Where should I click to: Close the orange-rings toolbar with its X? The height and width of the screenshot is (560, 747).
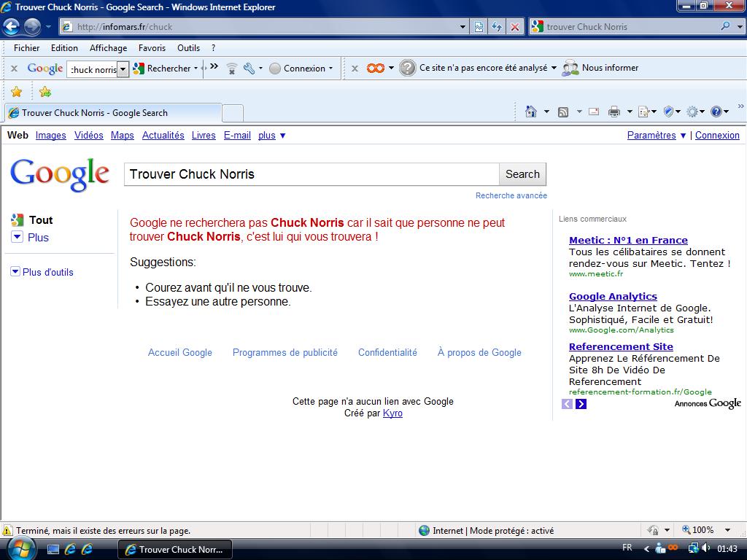pos(355,69)
